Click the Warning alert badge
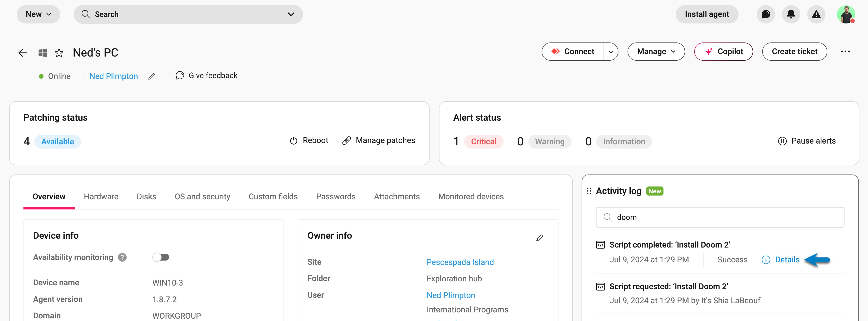868x321 pixels. coord(550,142)
